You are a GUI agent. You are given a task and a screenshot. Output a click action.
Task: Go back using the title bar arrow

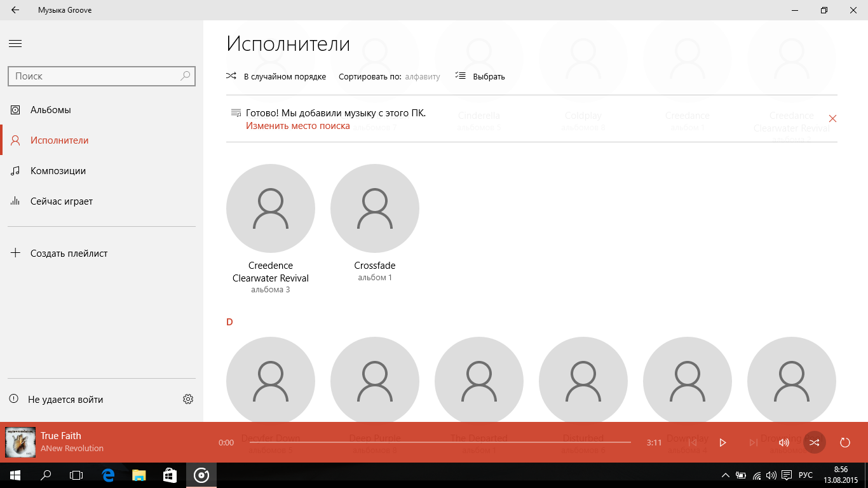click(15, 10)
